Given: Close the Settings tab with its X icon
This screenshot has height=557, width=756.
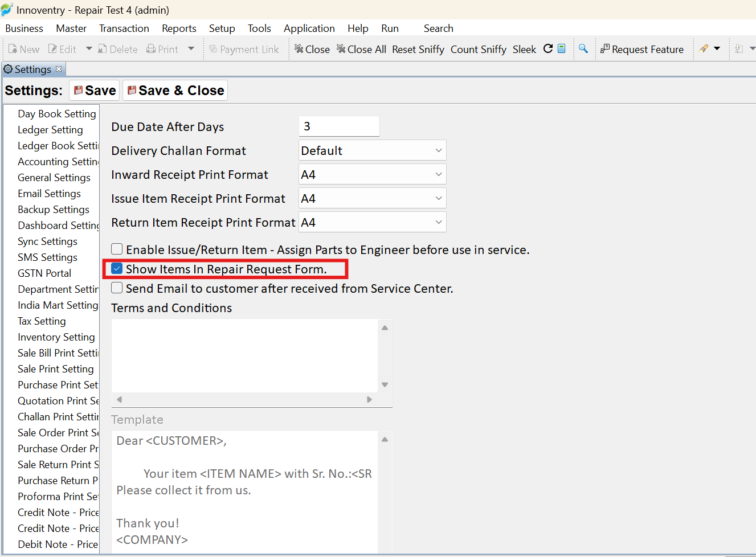Looking at the screenshot, I should point(59,69).
